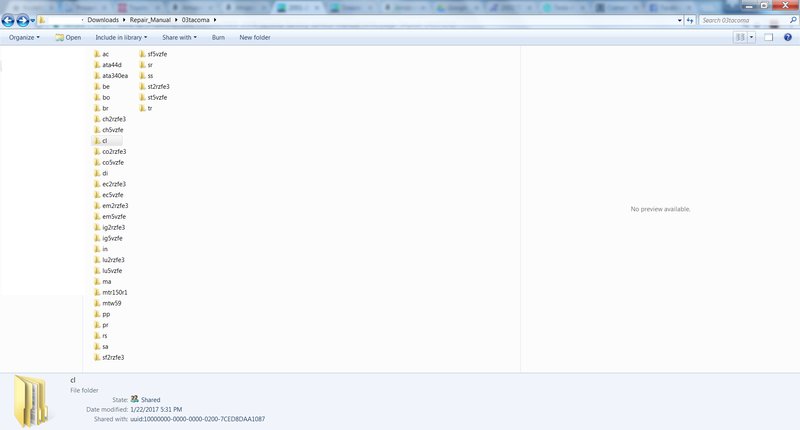Select the ig2rzfe3 folder
The image size is (800, 430).
pos(109,227)
